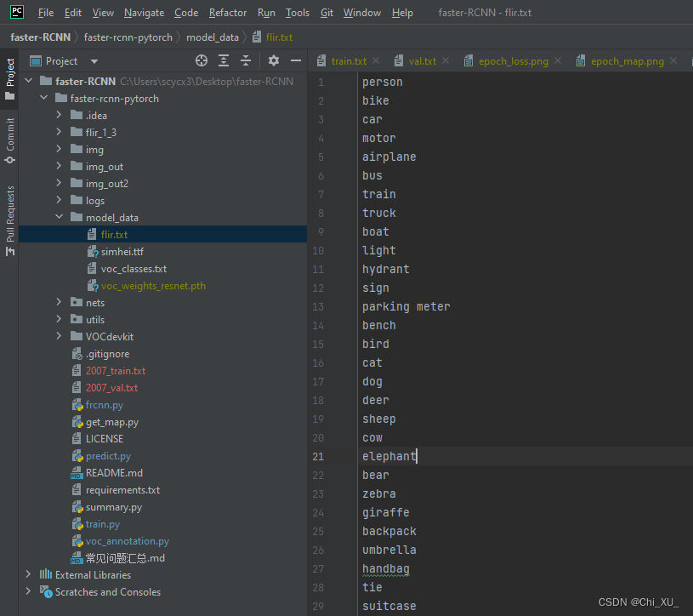Viewport: 693px width, 616px height.
Task: Select 2007_val.txt in project tree
Action: tap(112, 388)
